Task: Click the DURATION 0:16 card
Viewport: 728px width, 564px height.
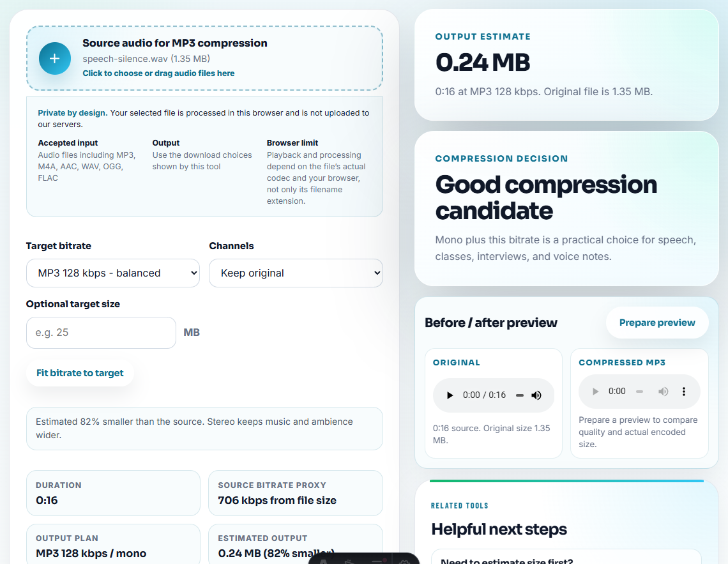Action: [x=113, y=493]
